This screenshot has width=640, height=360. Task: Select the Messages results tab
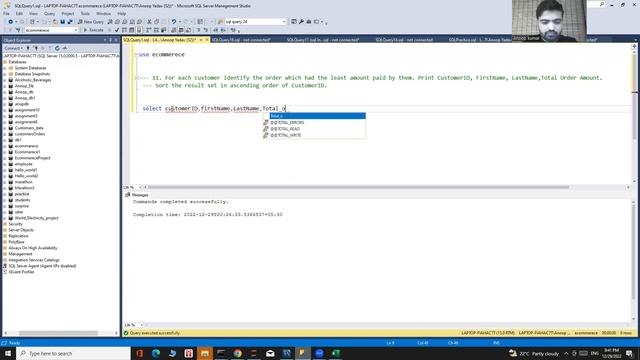click(x=137, y=195)
